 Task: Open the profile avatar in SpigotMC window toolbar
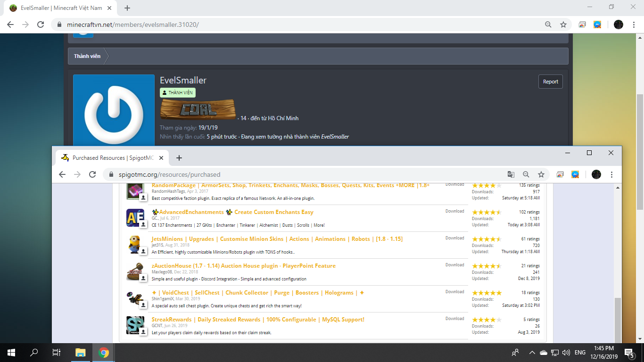coord(596,174)
